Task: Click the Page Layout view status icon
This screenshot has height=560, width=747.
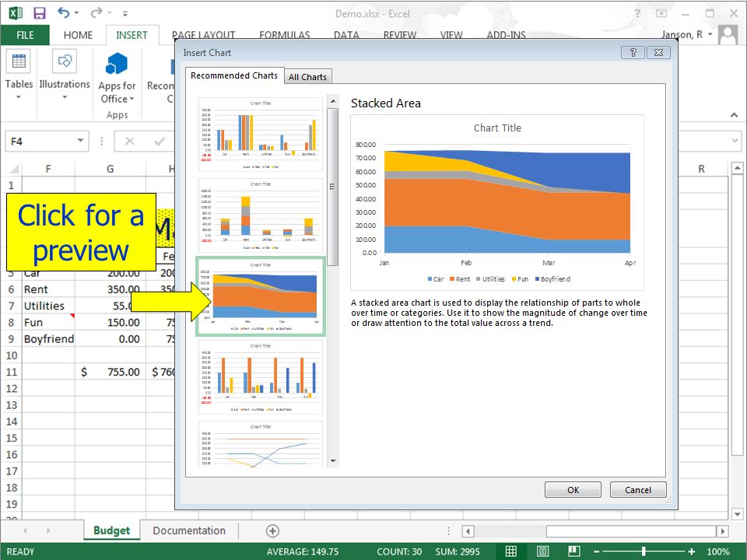Action: pos(542,551)
